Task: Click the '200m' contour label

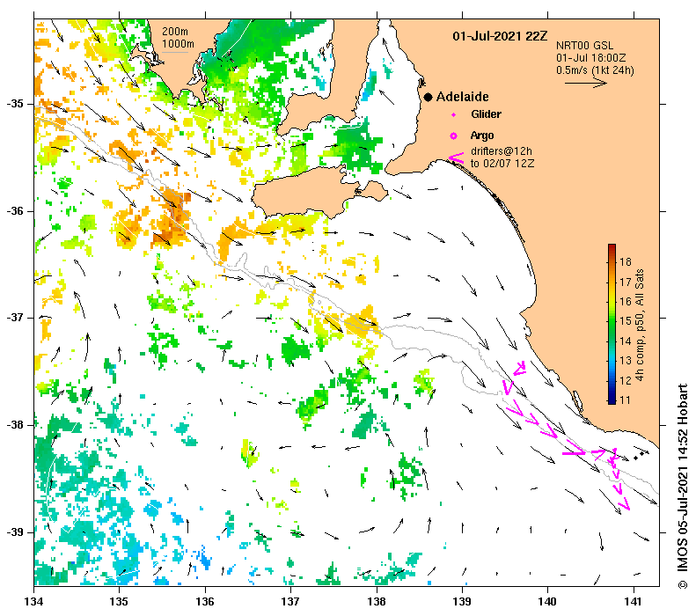Action: pyautogui.click(x=174, y=32)
